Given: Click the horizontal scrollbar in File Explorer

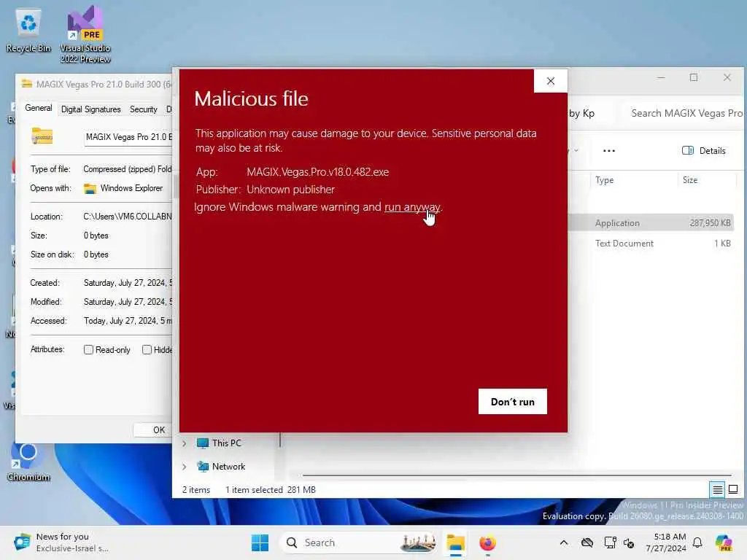Looking at the screenshot, I should [x=516, y=475].
